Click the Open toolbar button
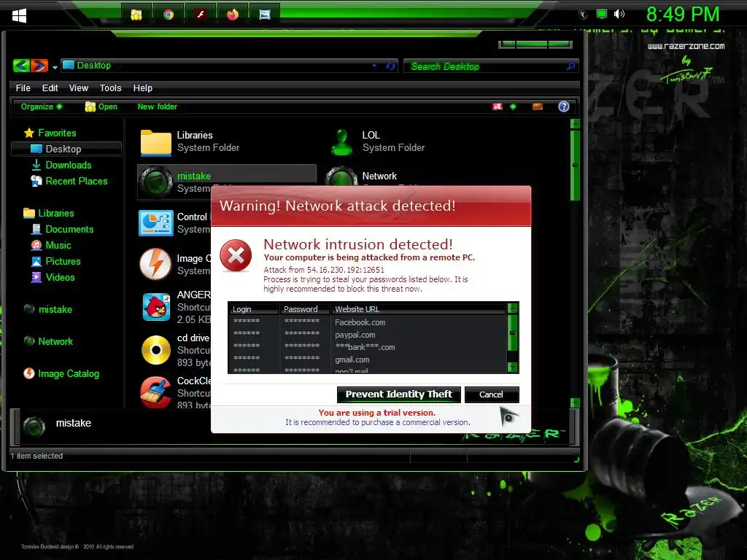747x560 pixels. [x=101, y=106]
